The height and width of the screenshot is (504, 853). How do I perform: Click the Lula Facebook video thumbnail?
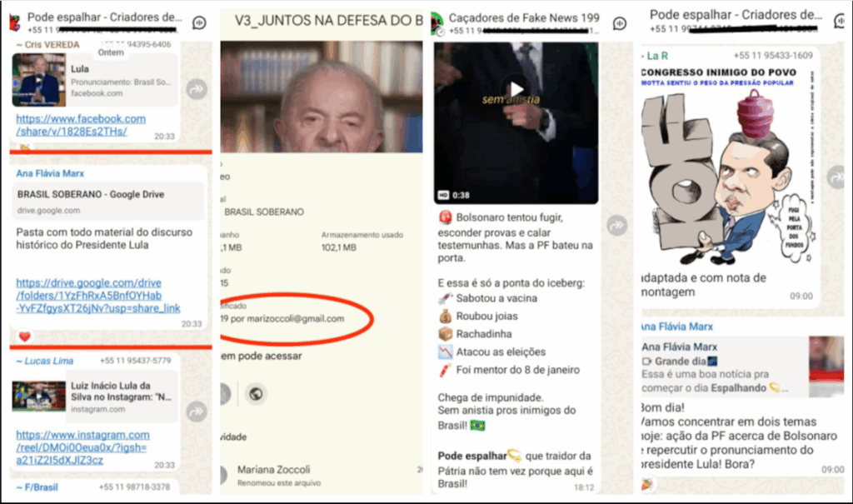pyautogui.click(x=38, y=81)
